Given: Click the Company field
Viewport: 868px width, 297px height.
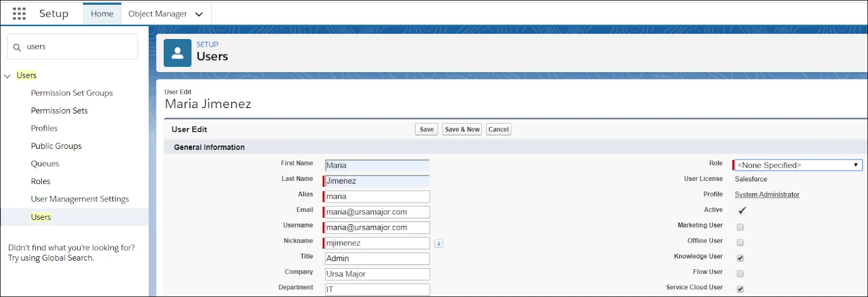Looking at the screenshot, I should pyautogui.click(x=378, y=274).
